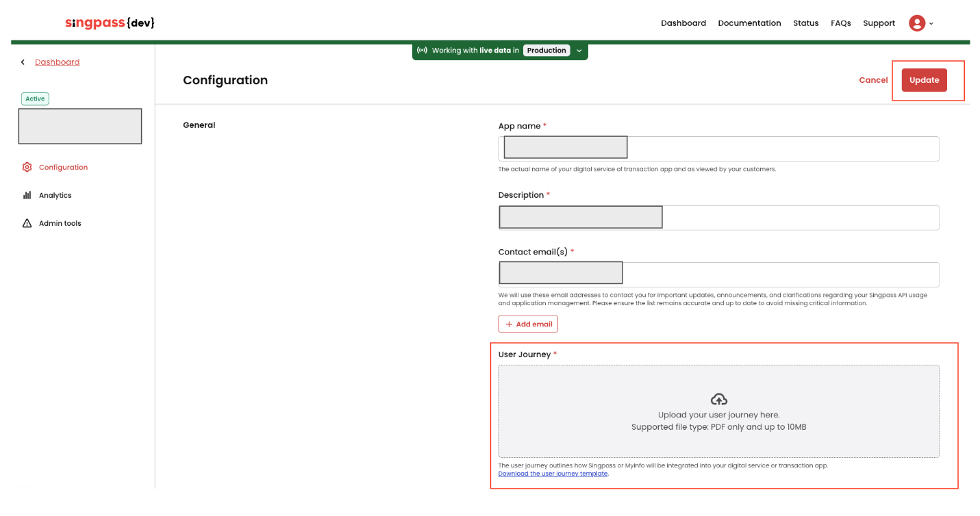Click into the Contact email(s) field
The width and height of the screenshot is (980, 516).
click(718, 274)
